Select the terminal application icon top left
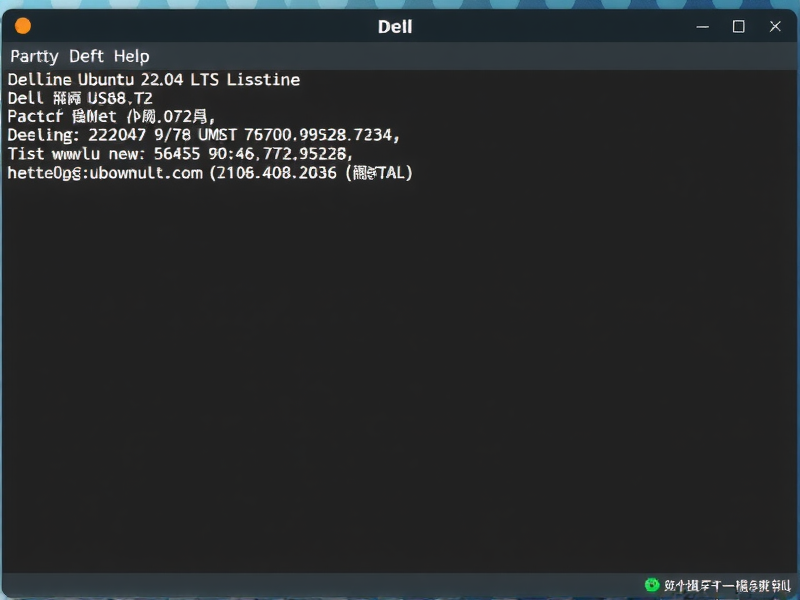This screenshot has height=600, width=800. (x=22, y=26)
